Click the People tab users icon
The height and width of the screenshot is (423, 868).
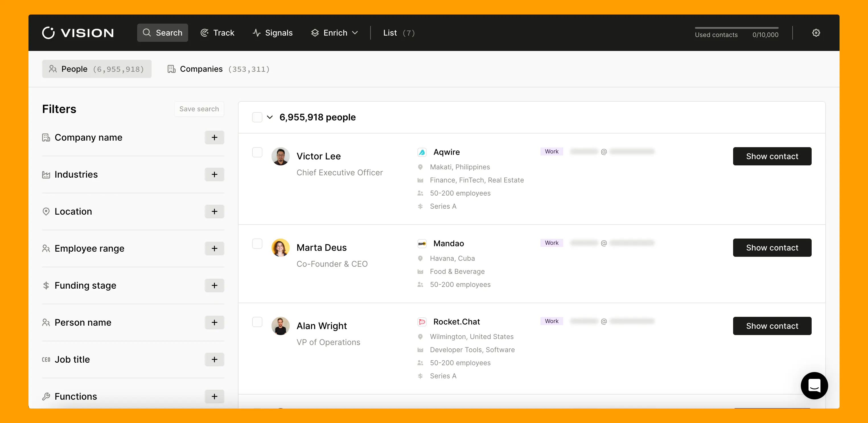53,69
